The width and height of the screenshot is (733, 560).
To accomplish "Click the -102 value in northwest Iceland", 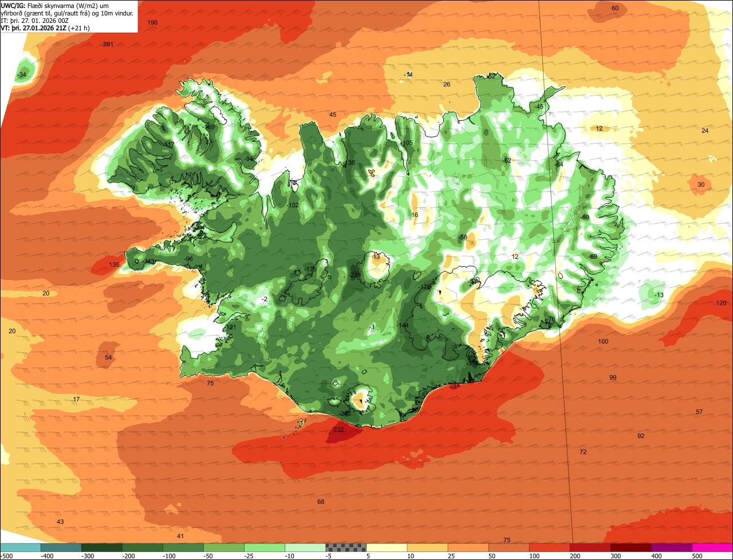I will (292, 205).
